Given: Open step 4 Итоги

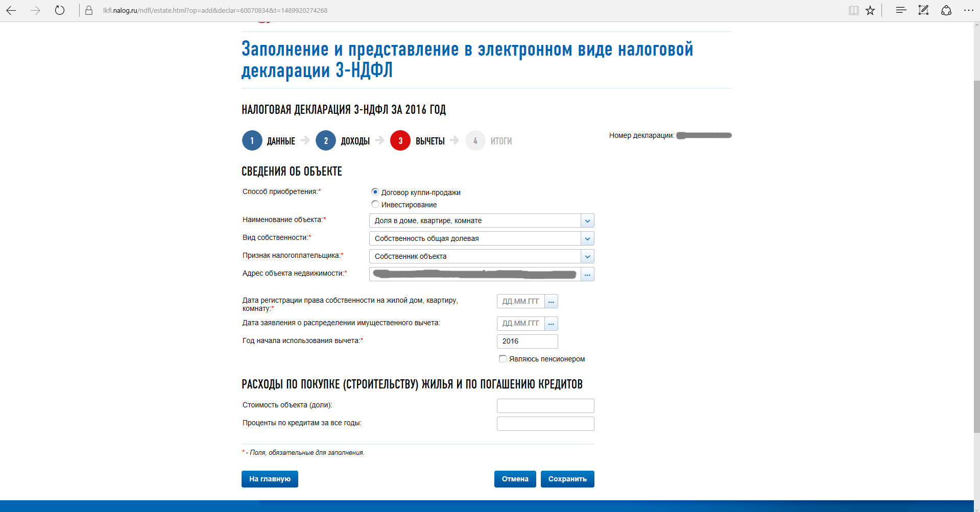Looking at the screenshot, I should click(x=489, y=141).
